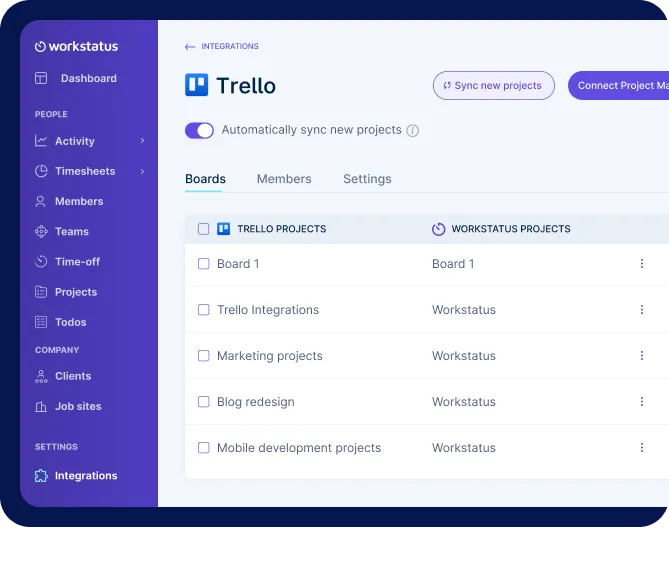Image resolution: width=669 pixels, height=569 pixels.
Task: Click the Job sites building icon
Action: (x=41, y=406)
